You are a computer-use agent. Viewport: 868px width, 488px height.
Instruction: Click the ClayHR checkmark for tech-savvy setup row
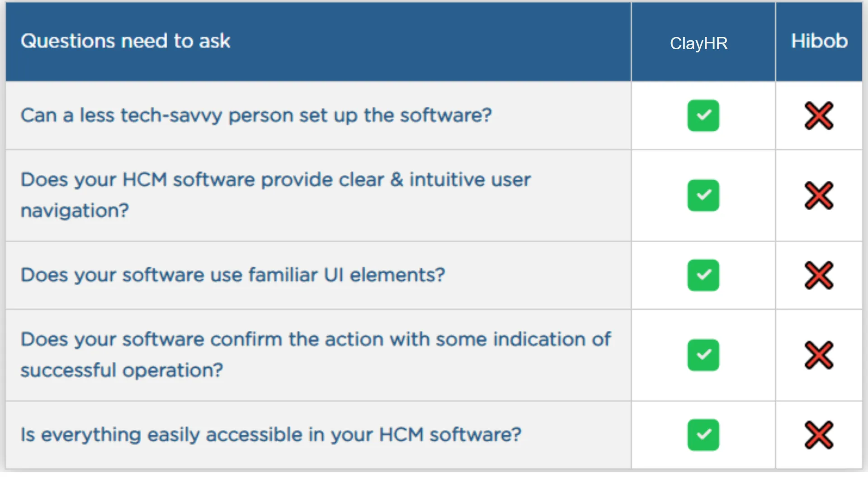(703, 116)
